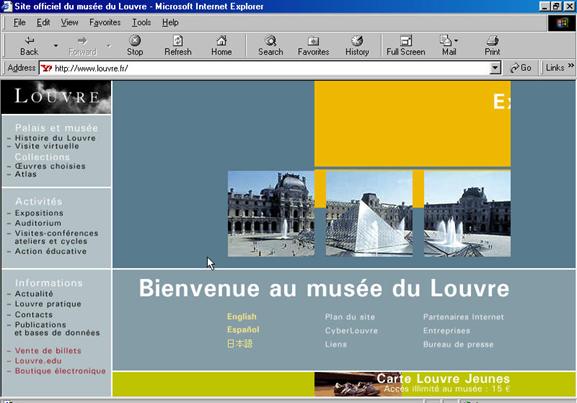Click the Louvre logo banner
Screen dimensions: 577x403
coord(56,97)
